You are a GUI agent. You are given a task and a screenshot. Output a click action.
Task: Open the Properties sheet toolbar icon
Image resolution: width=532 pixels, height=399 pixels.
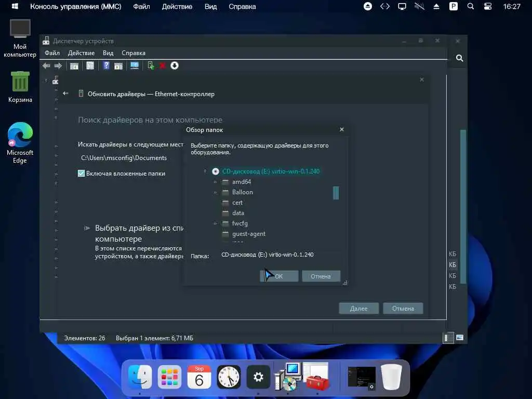tap(90, 65)
